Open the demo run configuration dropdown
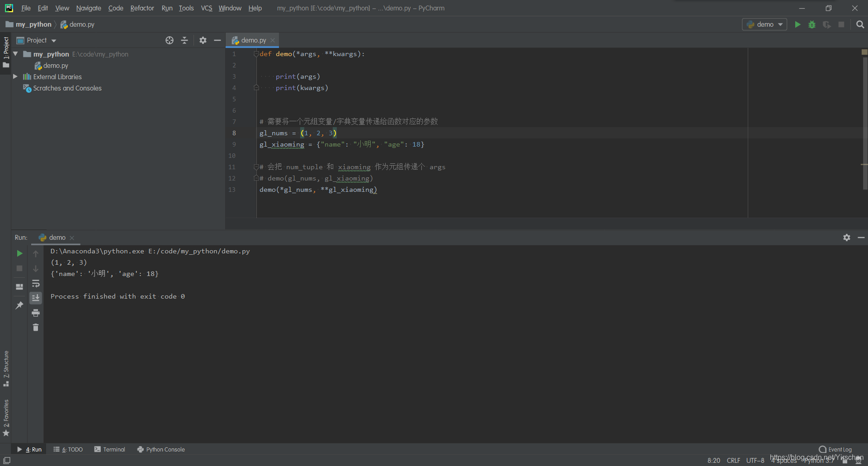 tap(764, 24)
